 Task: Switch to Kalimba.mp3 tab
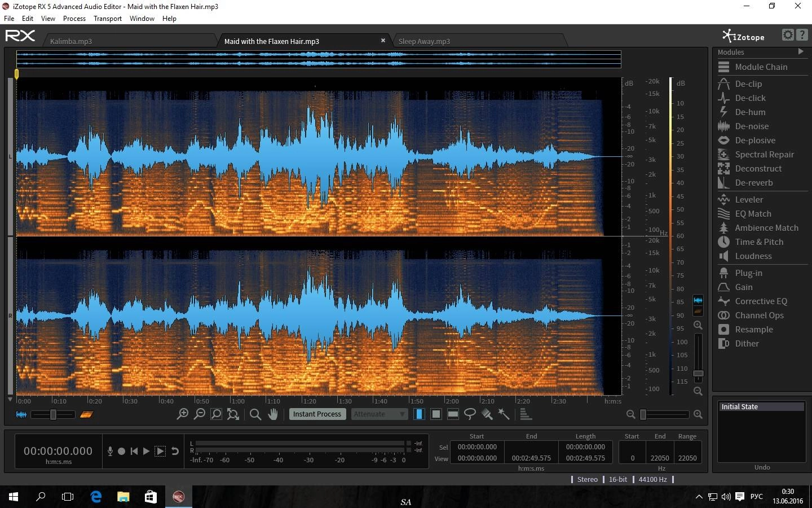[x=70, y=41]
